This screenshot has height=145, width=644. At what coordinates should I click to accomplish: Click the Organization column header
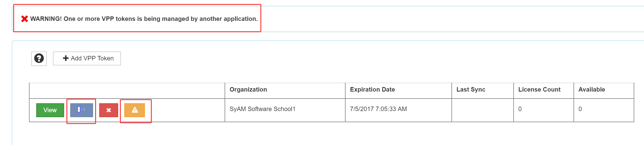pos(248,90)
